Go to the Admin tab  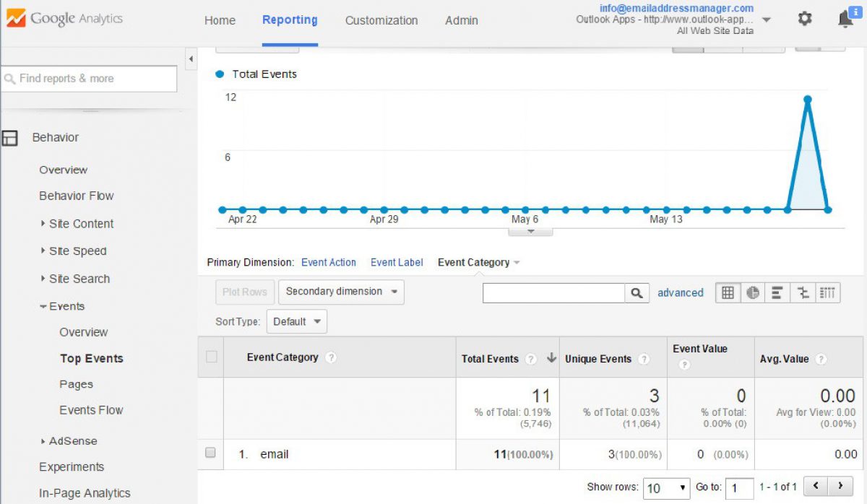click(462, 20)
